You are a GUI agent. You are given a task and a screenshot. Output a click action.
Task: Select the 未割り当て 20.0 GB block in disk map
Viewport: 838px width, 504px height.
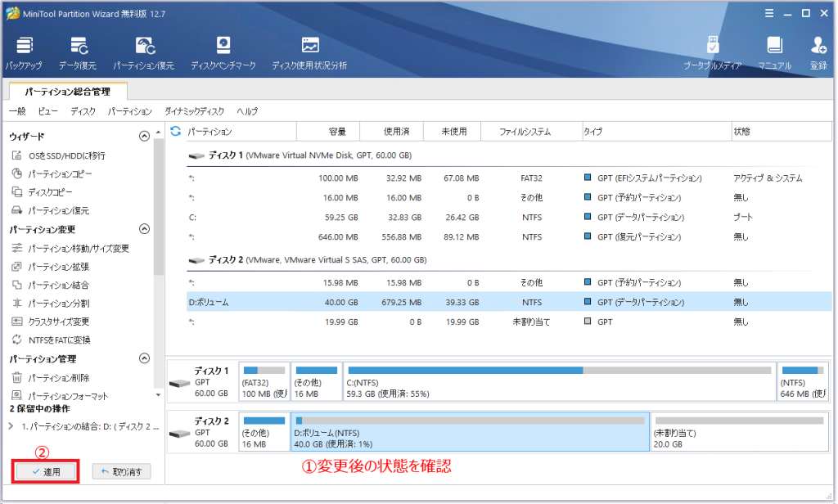[740, 432]
